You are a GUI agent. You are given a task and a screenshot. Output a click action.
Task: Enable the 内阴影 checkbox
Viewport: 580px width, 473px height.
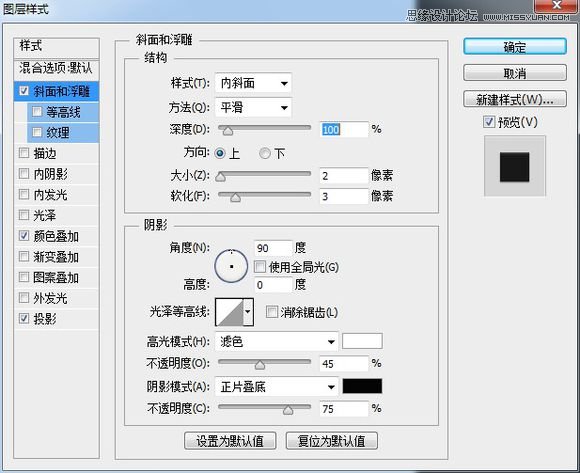(24, 173)
